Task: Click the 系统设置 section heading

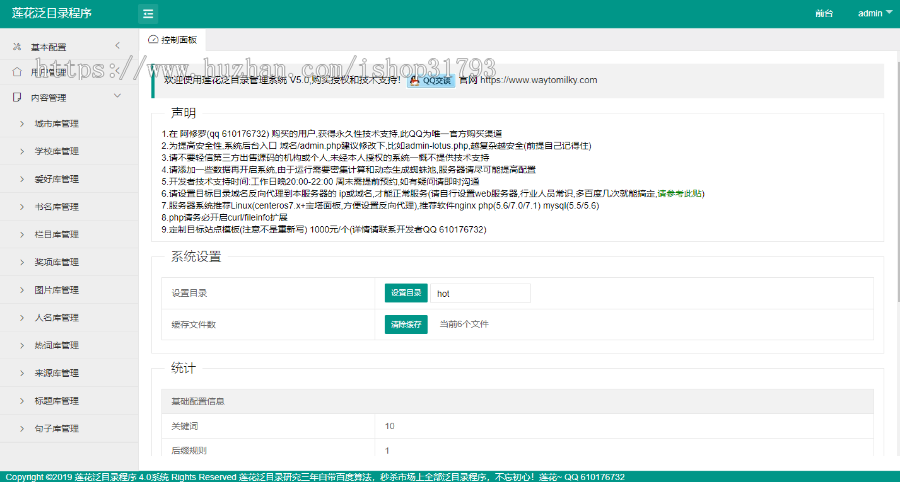Action: 196,256
